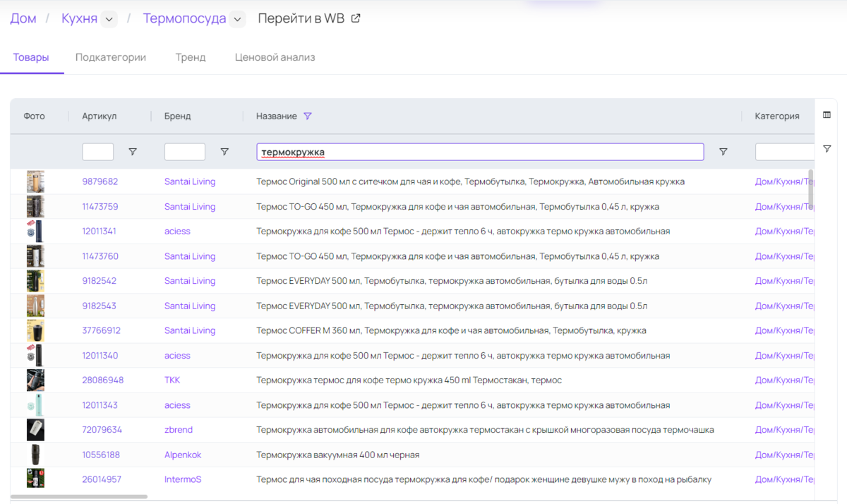Click the Фото column header
Image resolution: width=847 pixels, height=504 pixels.
[34, 116]
